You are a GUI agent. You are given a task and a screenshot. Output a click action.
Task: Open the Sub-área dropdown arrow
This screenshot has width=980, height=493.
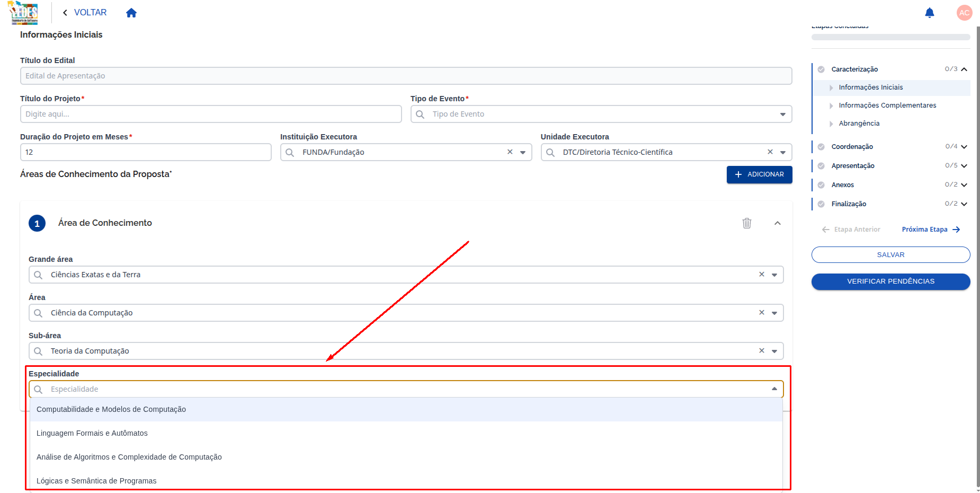coord(774,351)
